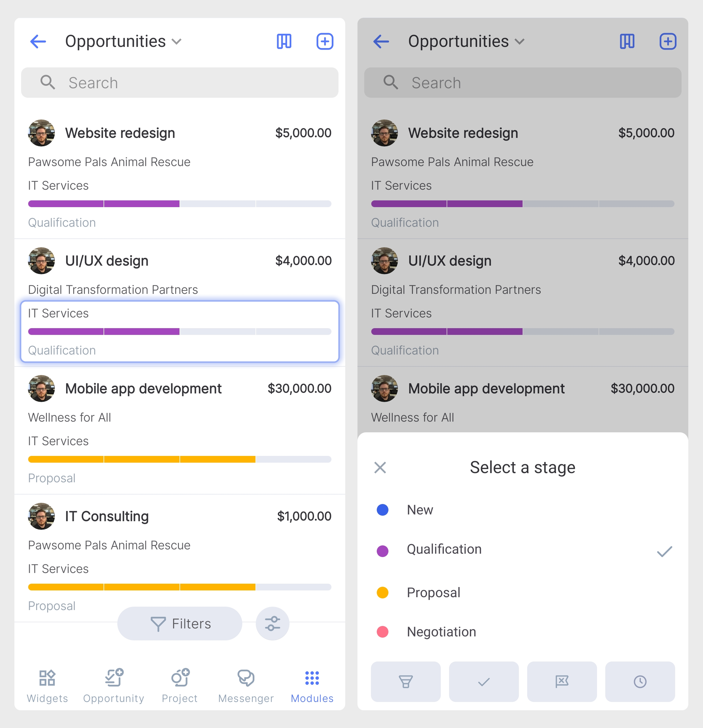Switch to the Messenger tab
Viewport: 703px width, 728px height.
click(246, 686)
